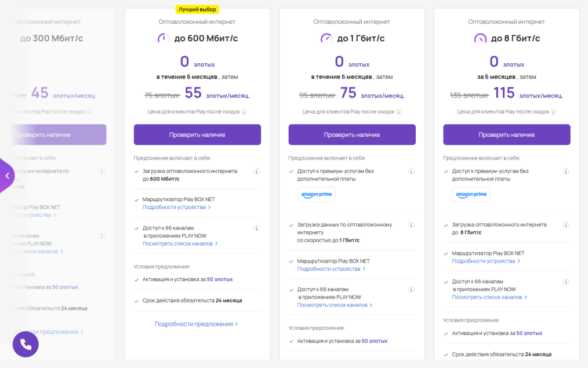This screenshot has width=588, height=368.
Task: Click info icon next to 8 Гбит/с download
Action: point(566,225)
